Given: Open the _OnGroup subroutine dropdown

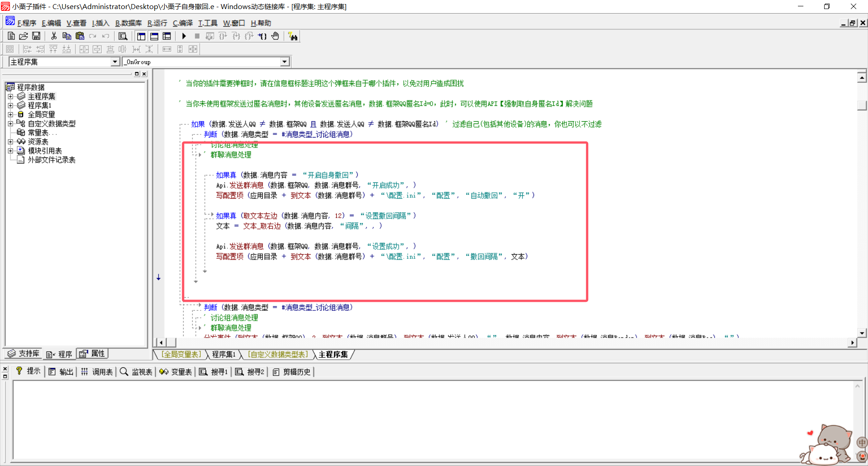Looking at the screenshot, I should tap(284, 62).
